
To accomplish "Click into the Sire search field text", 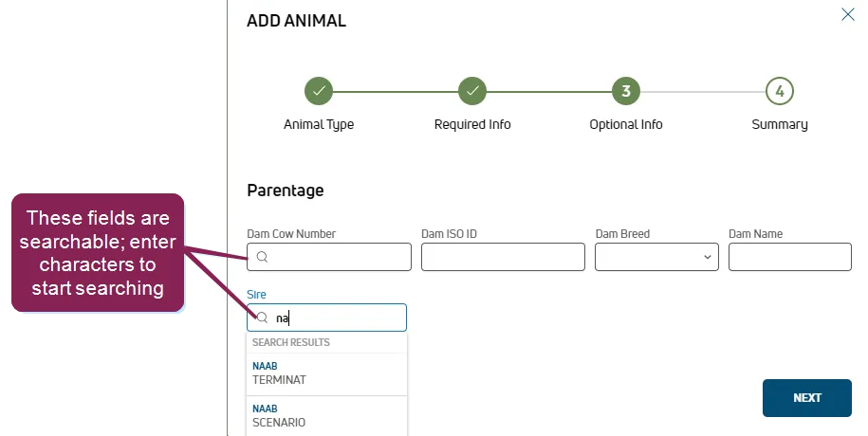I will 326,318.
